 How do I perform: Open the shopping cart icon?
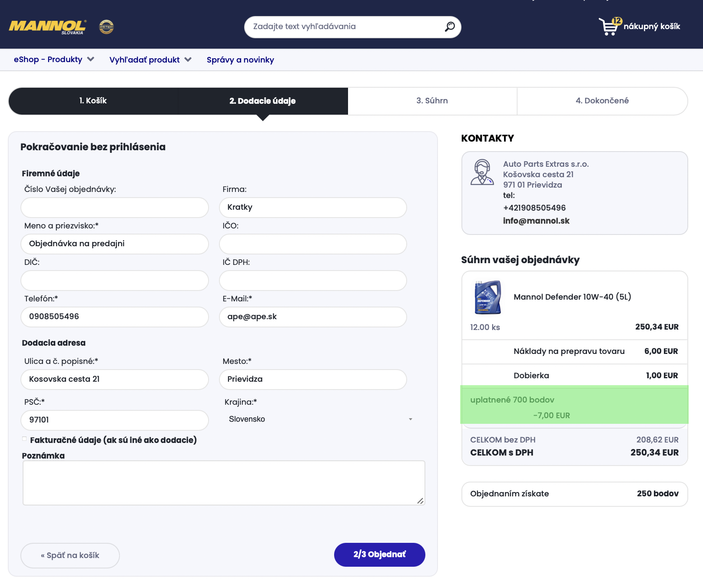[610, 26]
